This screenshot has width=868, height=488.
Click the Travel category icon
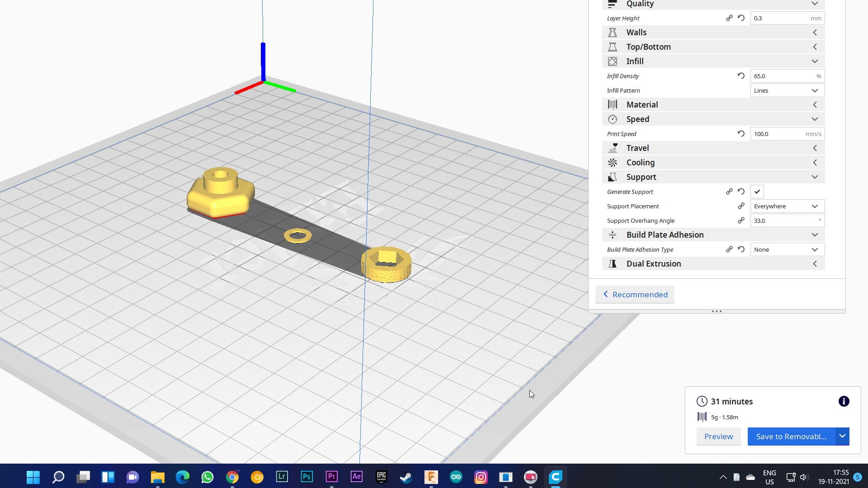(x=613, y=148)
